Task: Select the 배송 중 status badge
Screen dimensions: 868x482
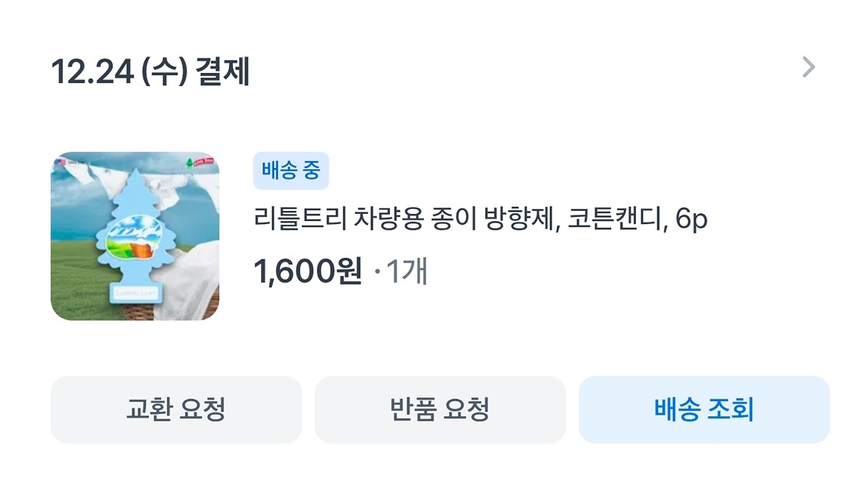Action: tap(291, 172)
